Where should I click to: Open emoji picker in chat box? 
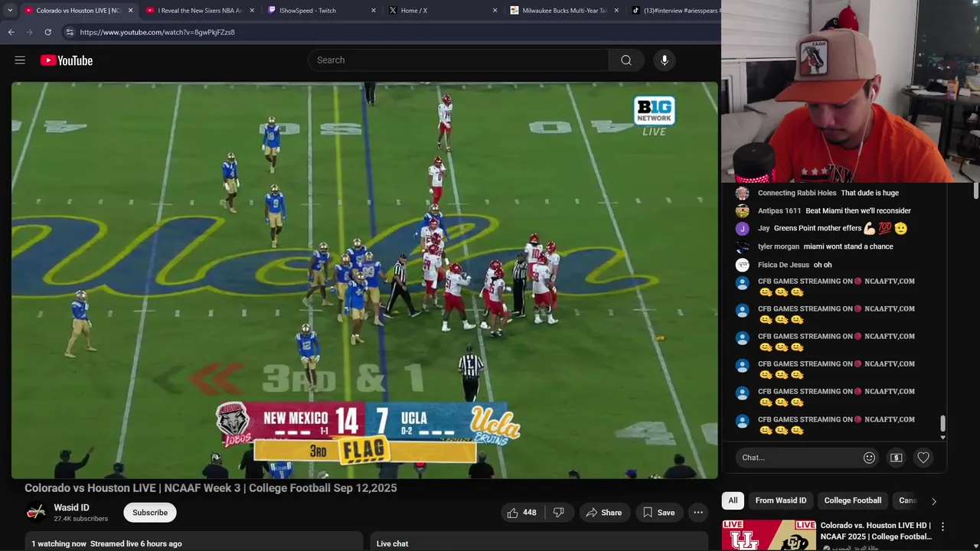(869, 458)
